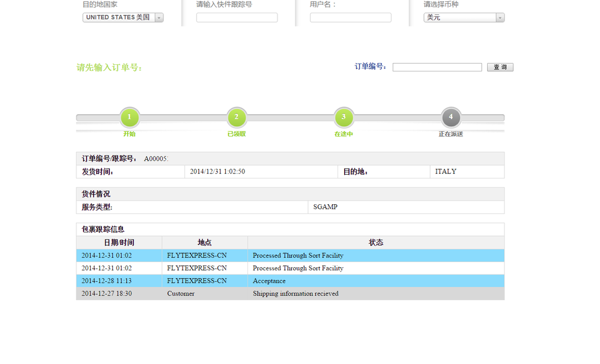
Task: Select step 4 正在派送 circle
Action: [451, 117]
